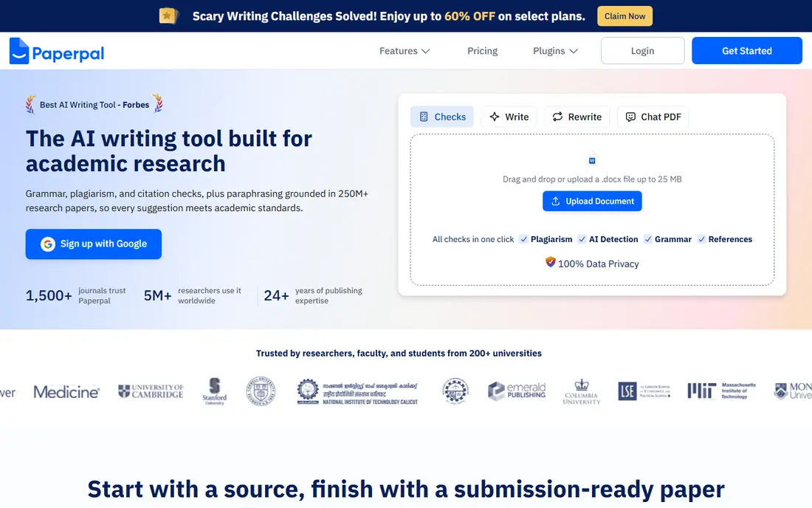The image size is (812, 508).
Task: Click the 'The AI writing tool built for' headline
Action: 169,139
